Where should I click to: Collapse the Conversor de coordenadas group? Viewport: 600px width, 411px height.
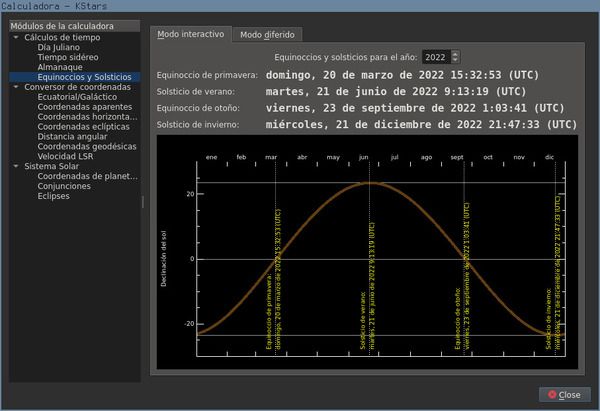(16, 86)
